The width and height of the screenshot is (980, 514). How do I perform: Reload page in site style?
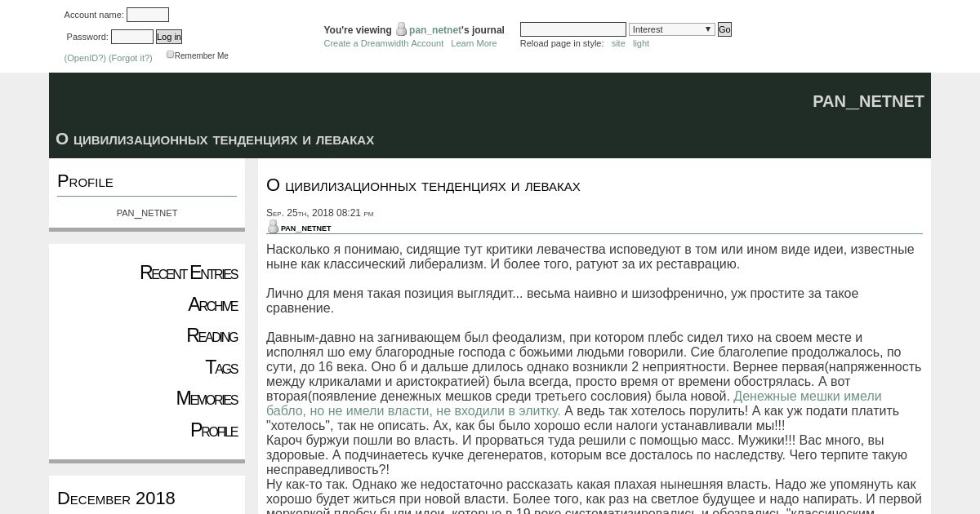(618, 43)
